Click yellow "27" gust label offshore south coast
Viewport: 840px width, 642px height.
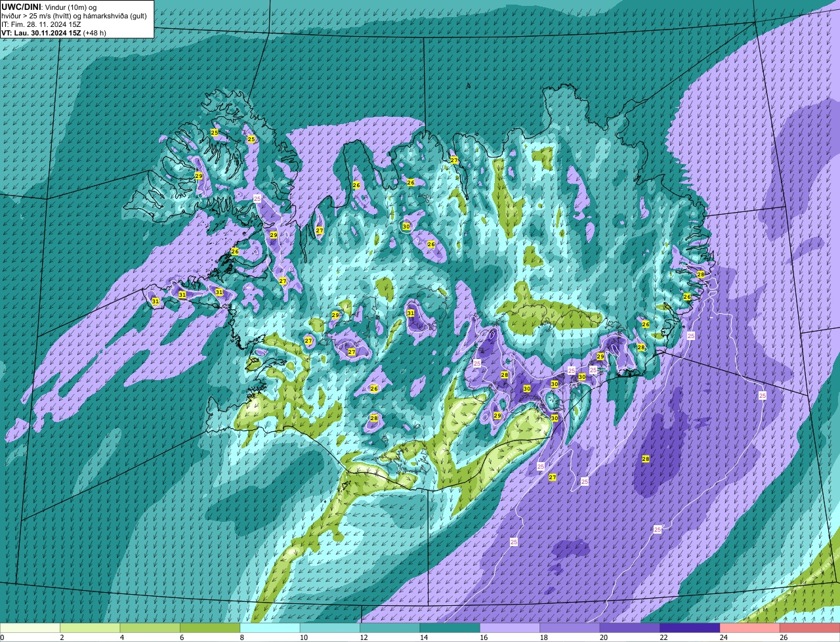click(553, 477)
